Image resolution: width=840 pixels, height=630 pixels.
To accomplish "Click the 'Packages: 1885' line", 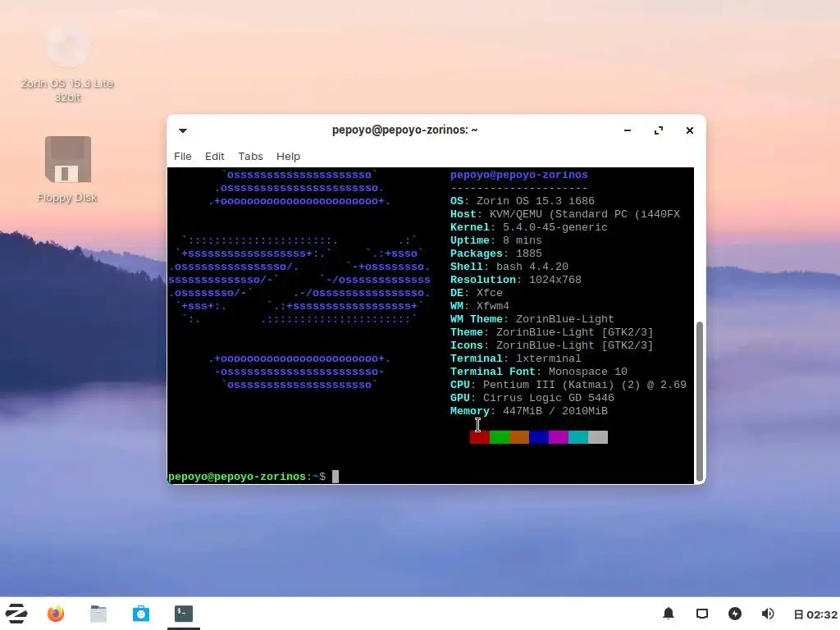I will [496, 253].
